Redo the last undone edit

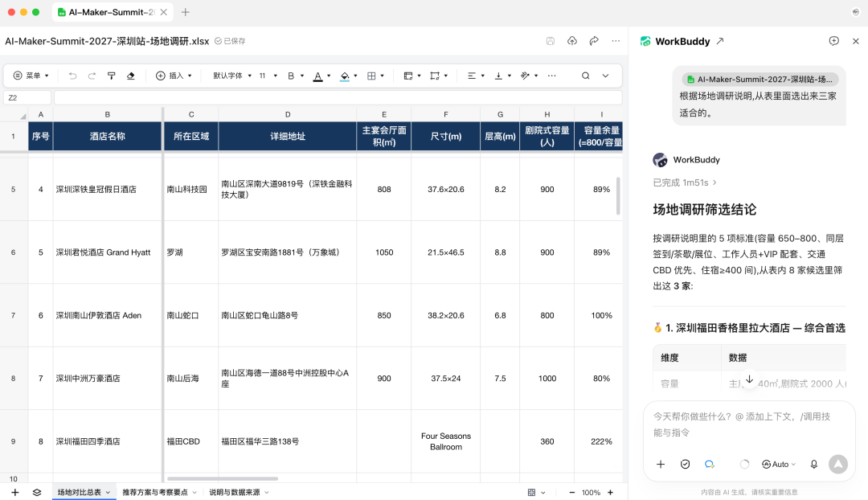tap(92, 76)
